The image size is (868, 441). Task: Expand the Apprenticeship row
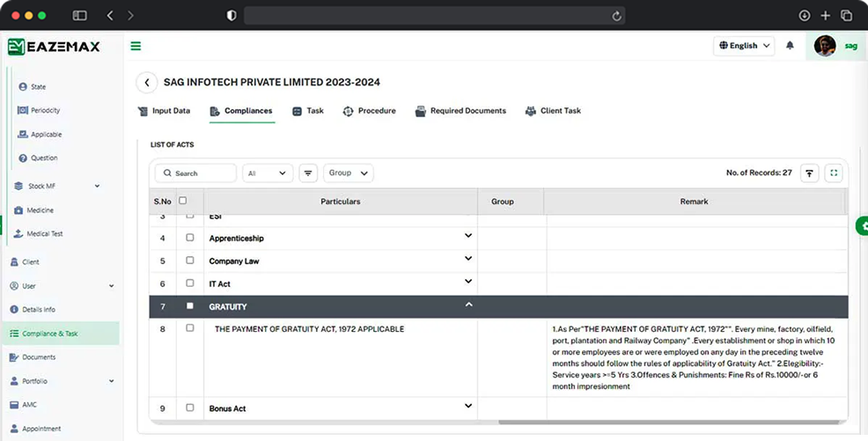coord(468,236)
